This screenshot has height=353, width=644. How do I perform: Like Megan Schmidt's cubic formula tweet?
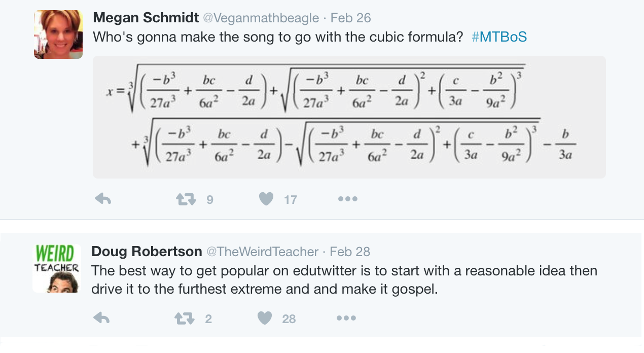pos(266,199)
